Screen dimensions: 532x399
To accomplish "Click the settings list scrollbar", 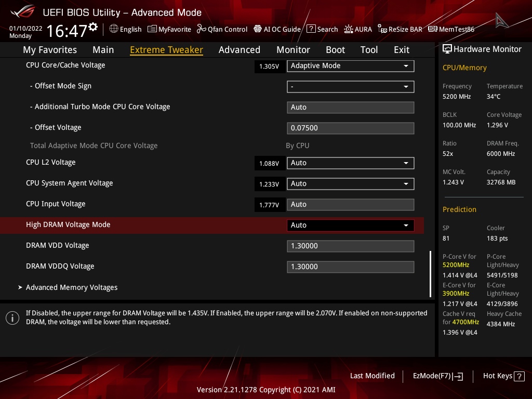I will 430,274.
